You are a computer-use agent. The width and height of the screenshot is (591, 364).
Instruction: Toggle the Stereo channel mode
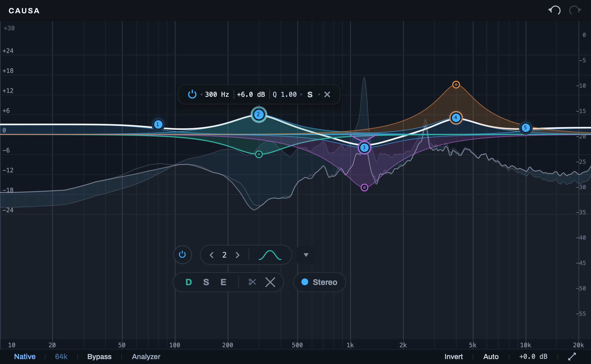[319, 282]
